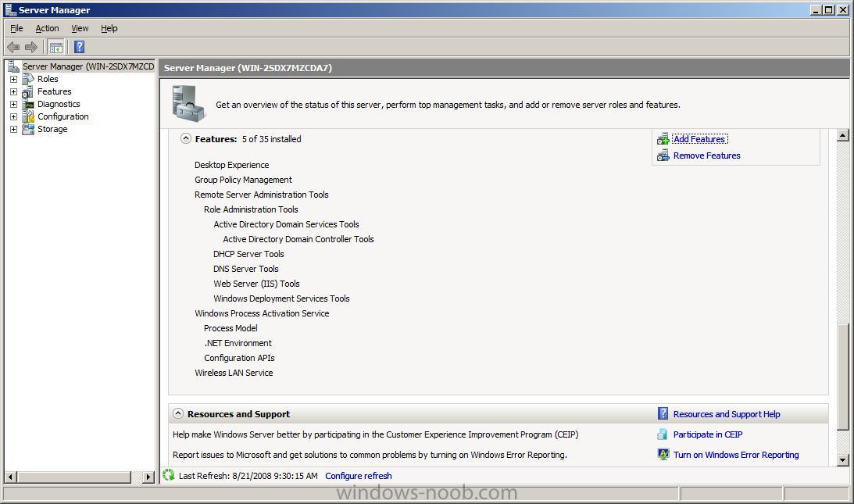The image size is (854, 504).
Task: Open the File menu
Action: (x=16, y=28)
